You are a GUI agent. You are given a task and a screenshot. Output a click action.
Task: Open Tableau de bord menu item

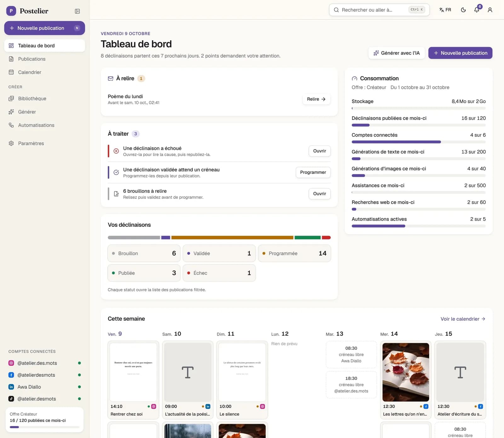point(44,45)
